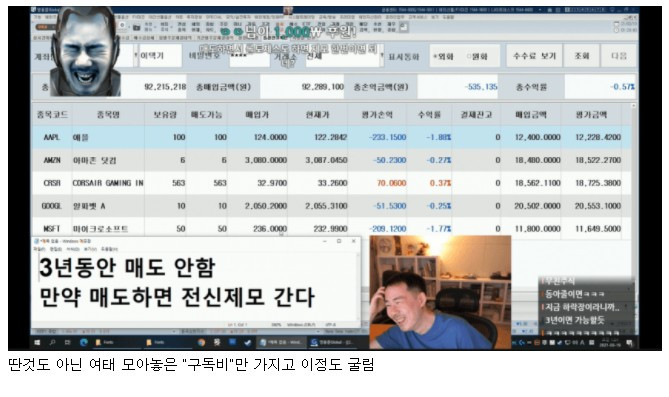
Task: Open Chrome from the taskbar
Action: 201,342
